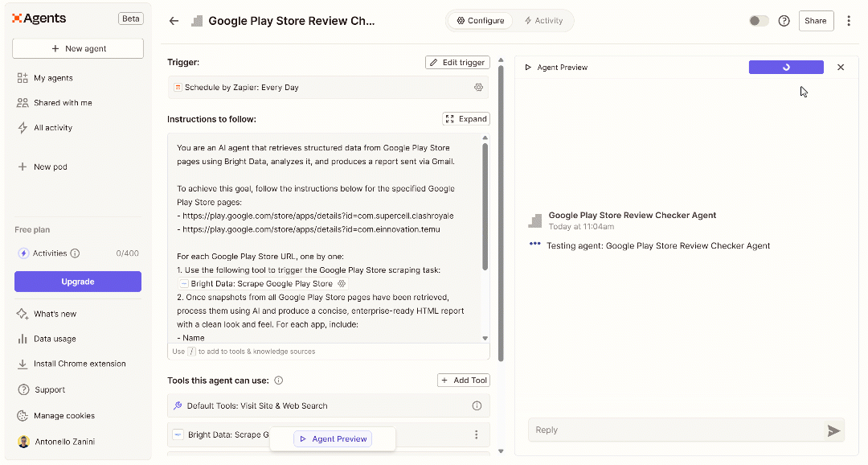Click the info icon on Default Tools row
Viewport: 868px width, 465px height.
(477, 406)
